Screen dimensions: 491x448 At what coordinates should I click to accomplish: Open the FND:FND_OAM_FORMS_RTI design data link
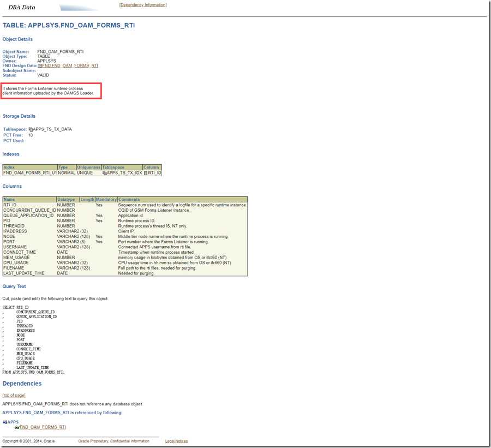click(70, 66)
